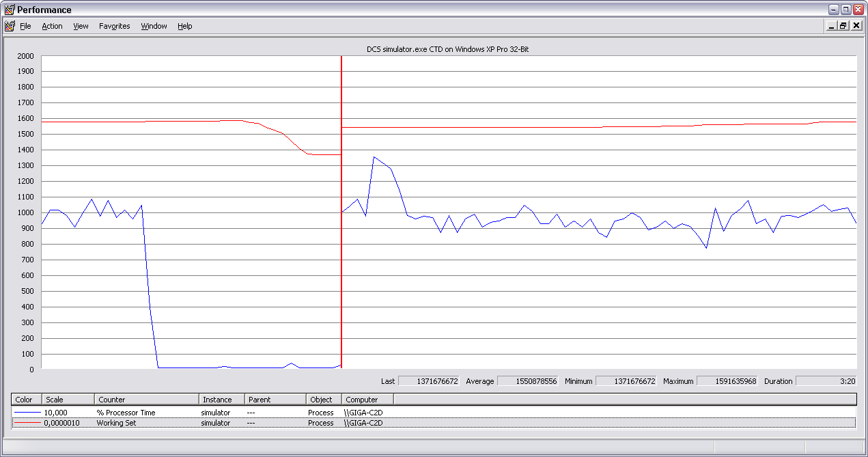Click the Last value field 1371676672
The height and width of the screenshot is (457, 868).
click(429, 381)
